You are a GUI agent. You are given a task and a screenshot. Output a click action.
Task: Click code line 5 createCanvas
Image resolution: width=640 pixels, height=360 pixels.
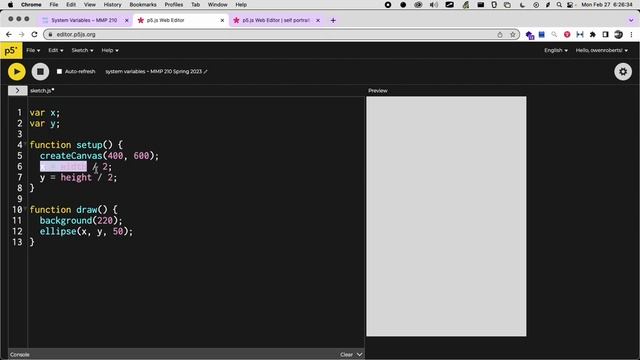(99, 156)
